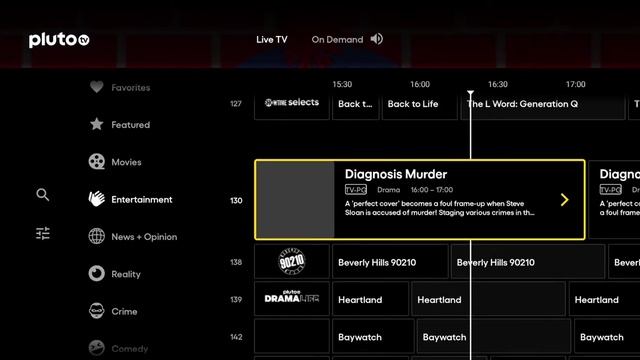Click the 15:30 time label

pos(342,84)
